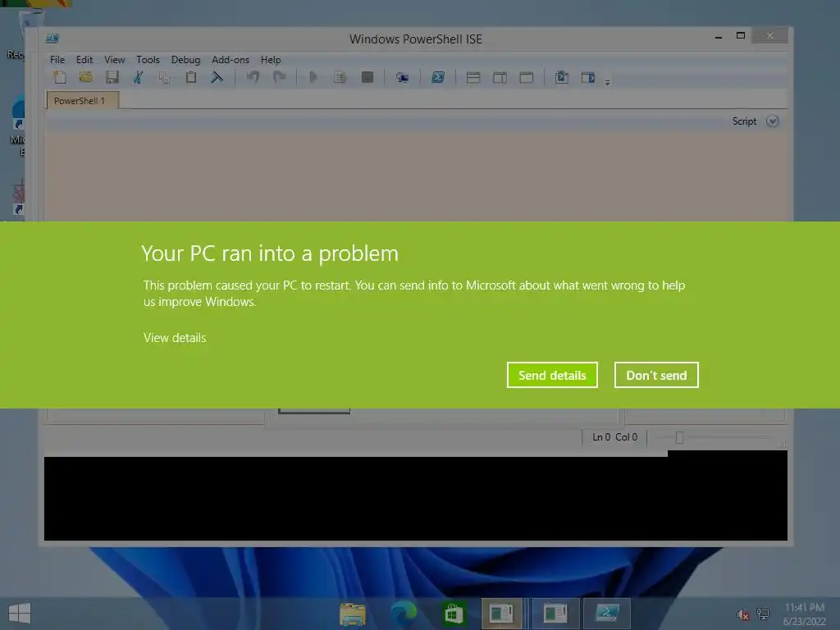840x630 pixels.
Task: Click the Cut scissors icon
Action: pyautogui.click(x=138, y=77)
